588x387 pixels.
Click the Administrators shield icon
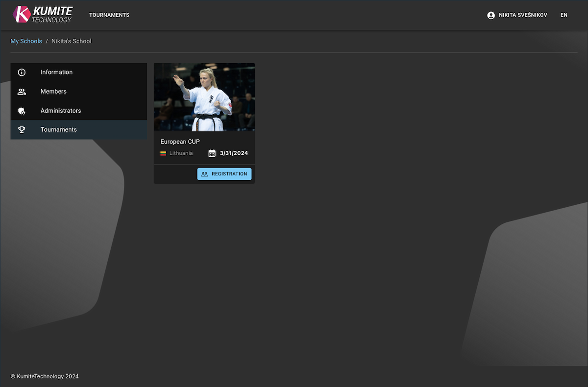(22, 111)
